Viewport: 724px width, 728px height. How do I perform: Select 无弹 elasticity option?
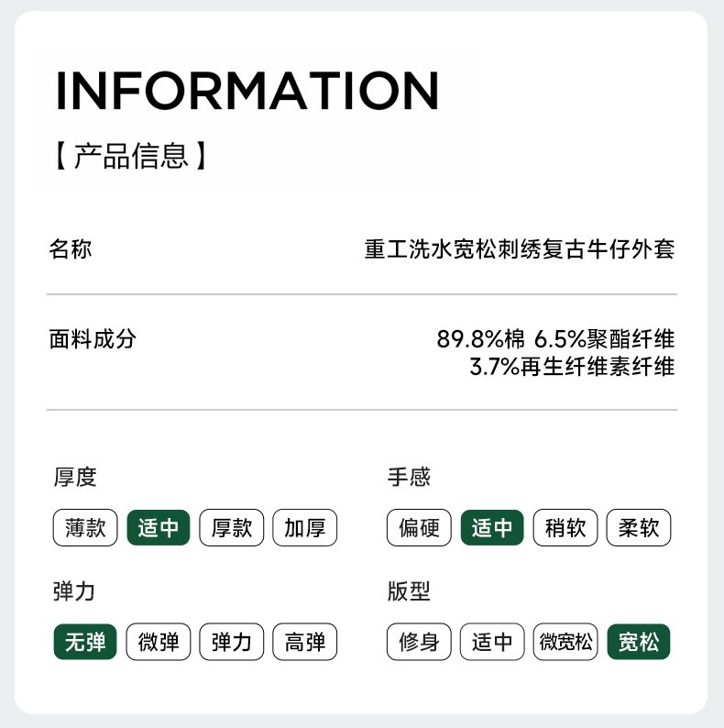coord(85,643)
